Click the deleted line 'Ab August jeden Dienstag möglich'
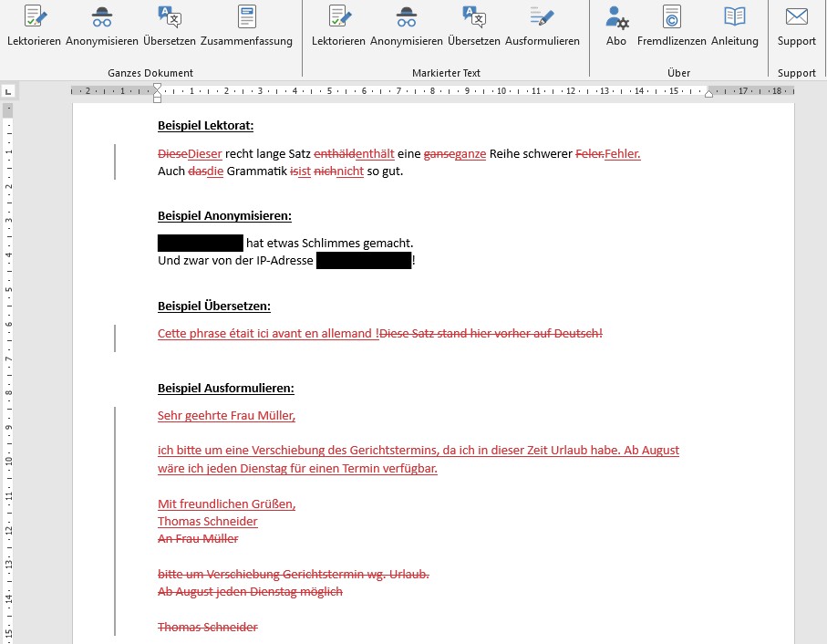 (250, 592)
